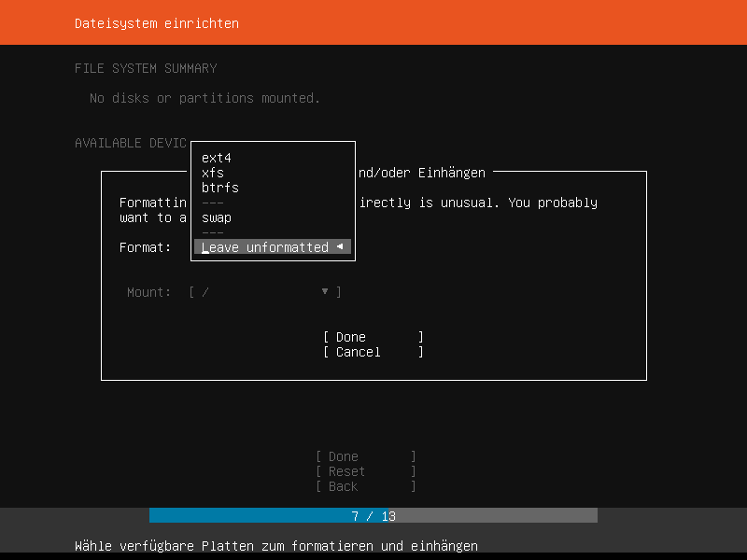
Task: Click the Mount: field label
Action: tap(148, 292)
